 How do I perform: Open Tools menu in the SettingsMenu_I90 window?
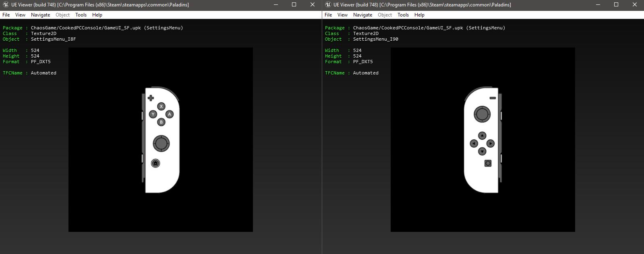click(403, 15)
